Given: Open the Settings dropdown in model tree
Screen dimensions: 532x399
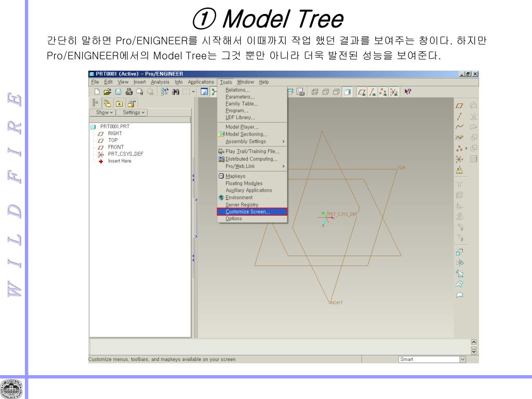Looking at the screenshot, I should pyautogui.click(x=132, y=112).
